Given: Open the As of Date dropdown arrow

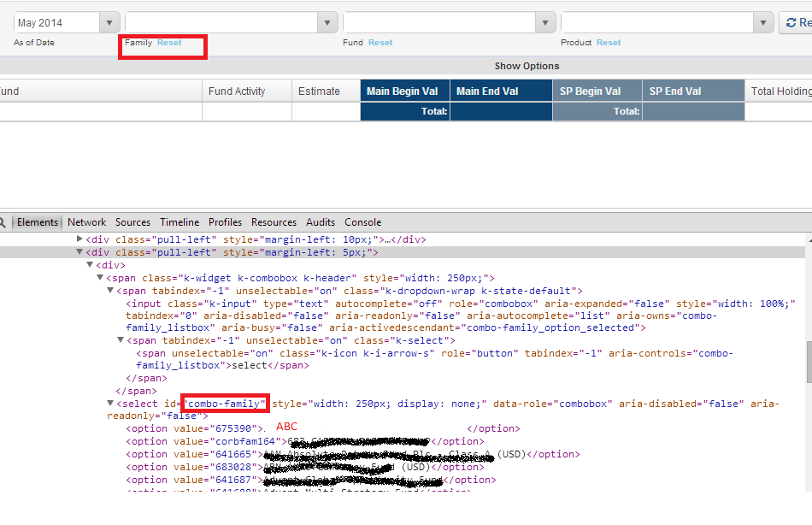Looking at the screenshot, I should (109, 23).
